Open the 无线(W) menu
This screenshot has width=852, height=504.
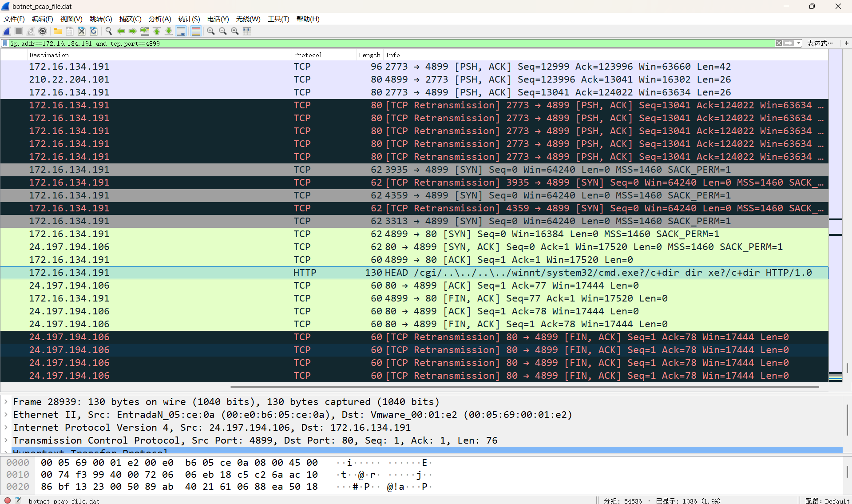click(x=248, y=19)
